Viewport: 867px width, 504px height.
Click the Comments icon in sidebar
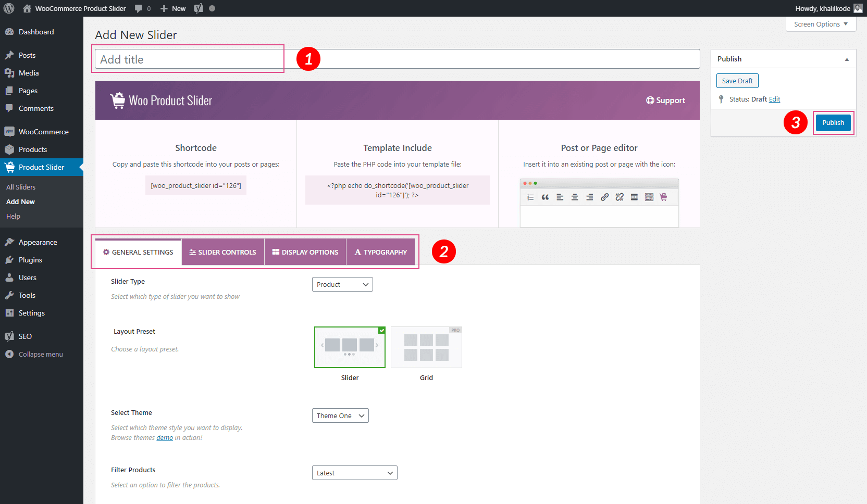coord(9,108)
